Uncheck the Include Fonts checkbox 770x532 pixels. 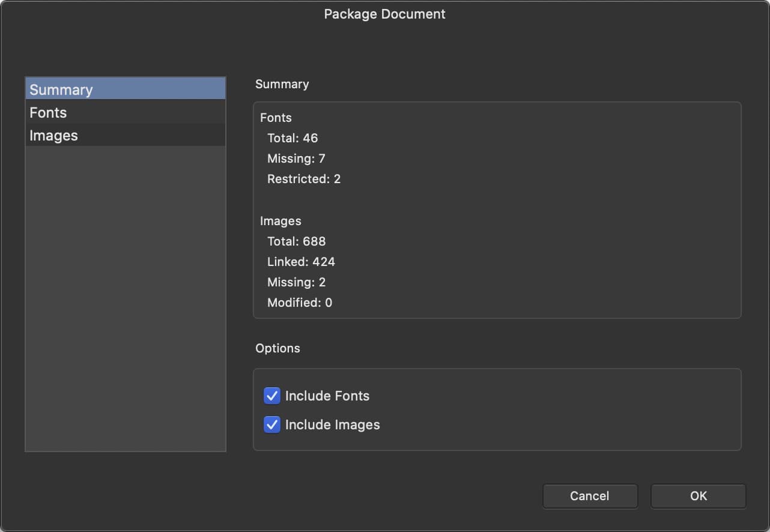(272, 396)
